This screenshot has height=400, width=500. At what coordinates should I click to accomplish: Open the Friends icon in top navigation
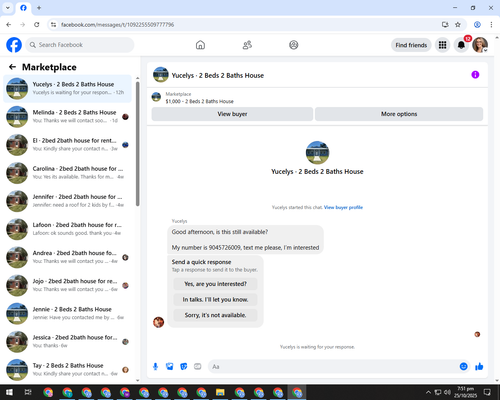(247, 45)
